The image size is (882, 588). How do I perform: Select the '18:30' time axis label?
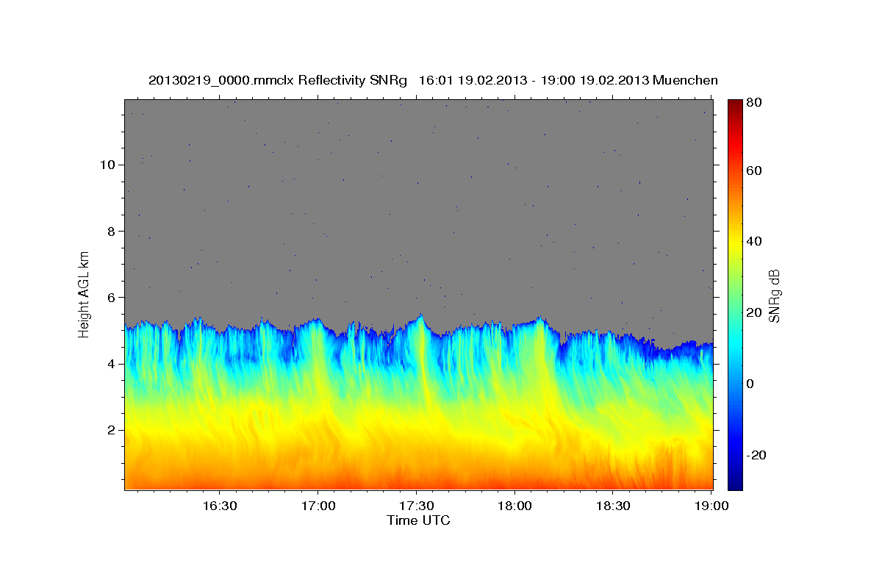click(613, 506)
